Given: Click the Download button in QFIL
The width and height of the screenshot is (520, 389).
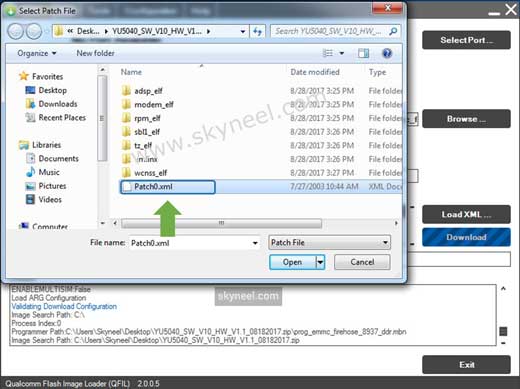Looking at the screenshot, I should pyautogui.click(x=466, y=237).
